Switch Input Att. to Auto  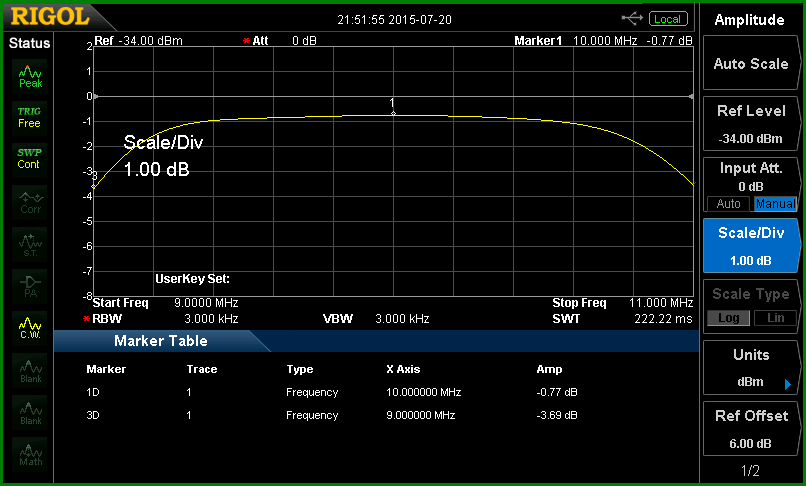point(728,204)
